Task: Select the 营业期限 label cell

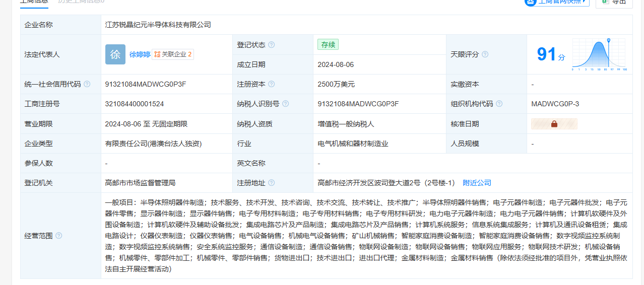Action: (60, 124)
